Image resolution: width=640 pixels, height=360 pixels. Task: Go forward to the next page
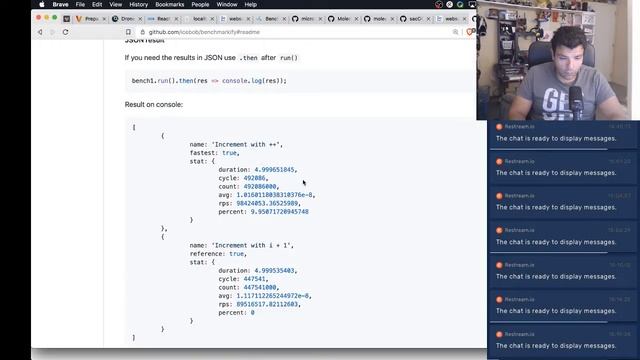click(52, 32)
